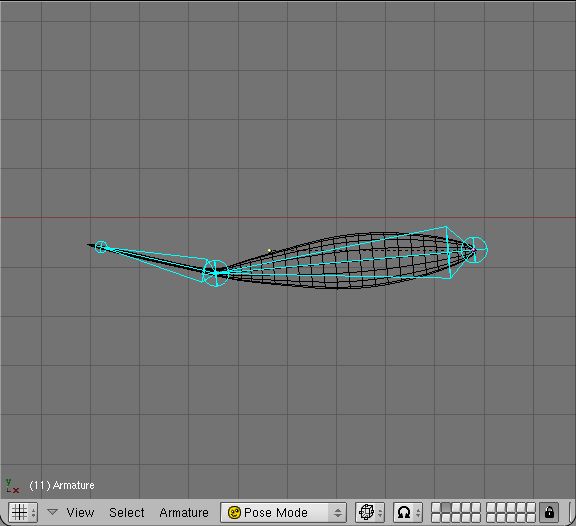Click the Pose Mode smiley face icon

pos(234,512)
